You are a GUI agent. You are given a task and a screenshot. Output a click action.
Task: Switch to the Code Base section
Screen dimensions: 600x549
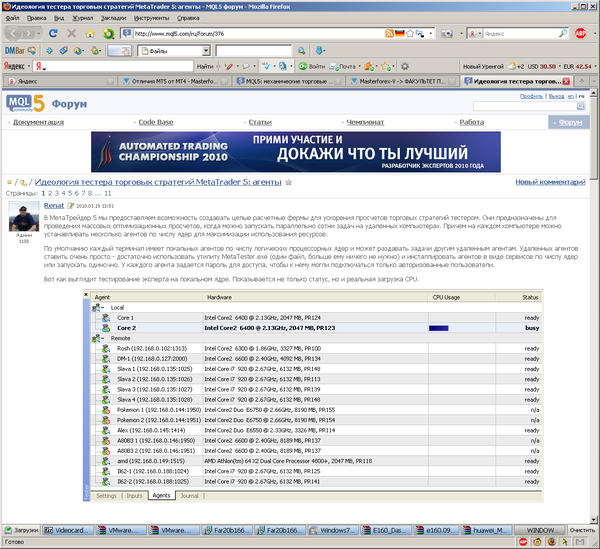[x=156, y=122]
